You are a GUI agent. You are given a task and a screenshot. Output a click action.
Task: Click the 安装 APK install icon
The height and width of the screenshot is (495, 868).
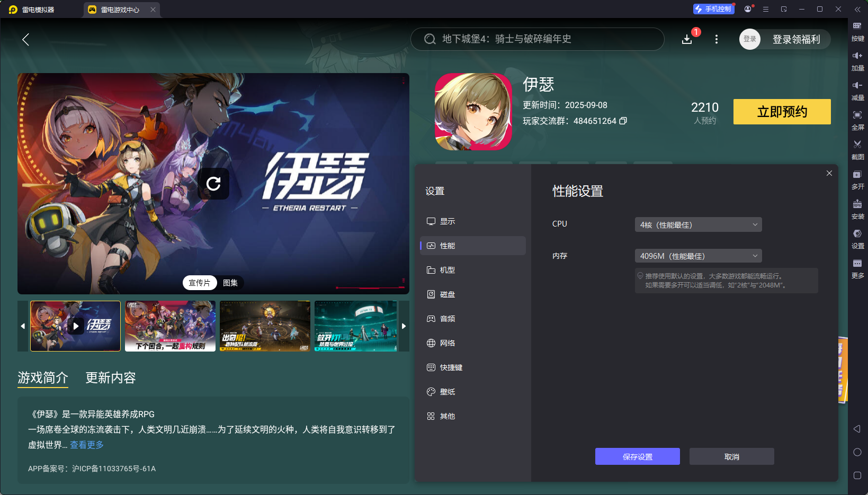click(x=857, y=210)
